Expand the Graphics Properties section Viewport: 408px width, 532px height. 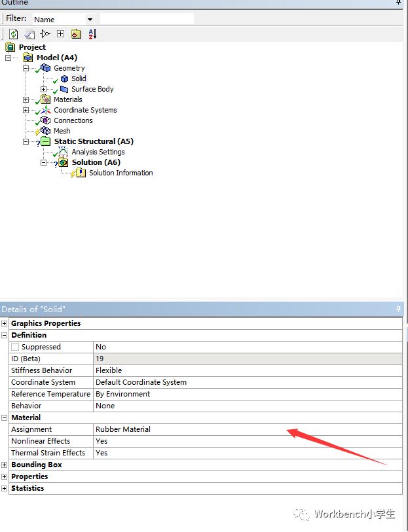point(5,323)
